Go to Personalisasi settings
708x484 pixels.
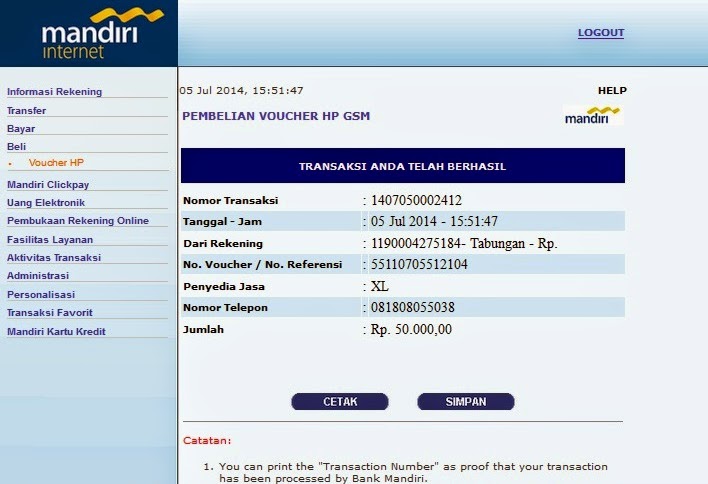41,295
